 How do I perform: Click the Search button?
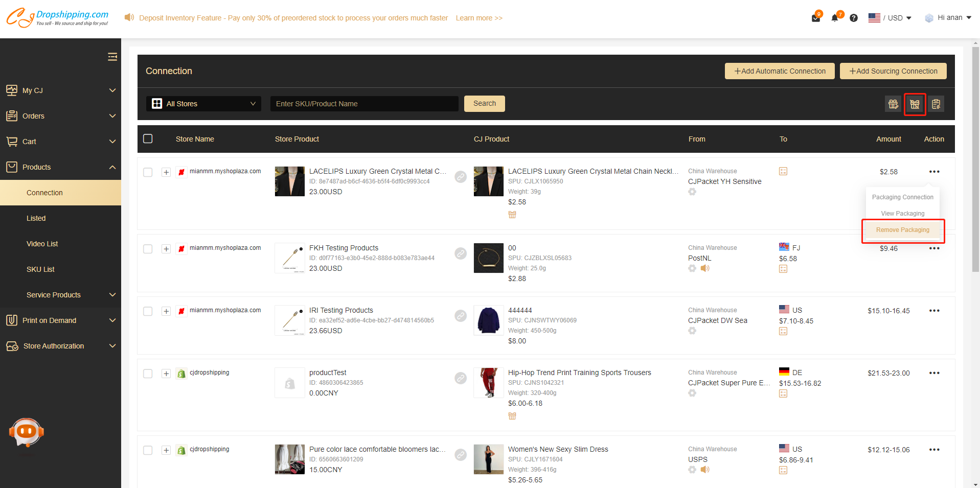[x=484, y=104]
